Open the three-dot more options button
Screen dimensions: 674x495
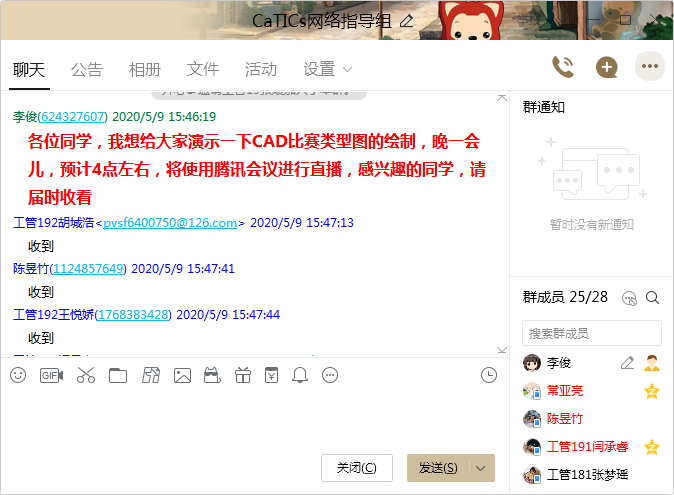(x=650, y=67)
